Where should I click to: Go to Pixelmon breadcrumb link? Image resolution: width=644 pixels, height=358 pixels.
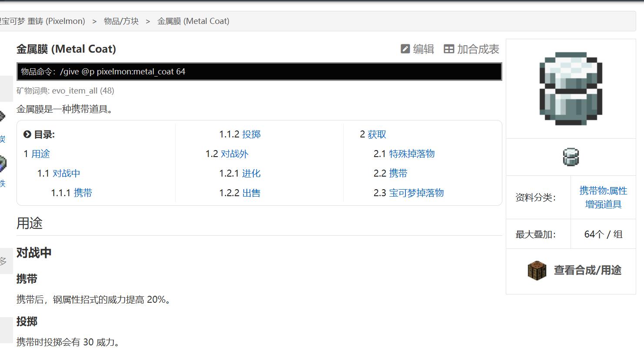click(x=43, y=21)
